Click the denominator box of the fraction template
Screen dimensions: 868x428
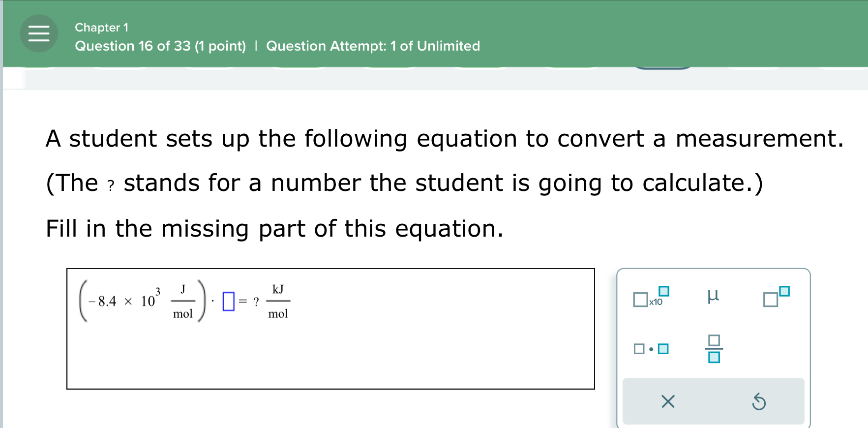coord(714,358)
